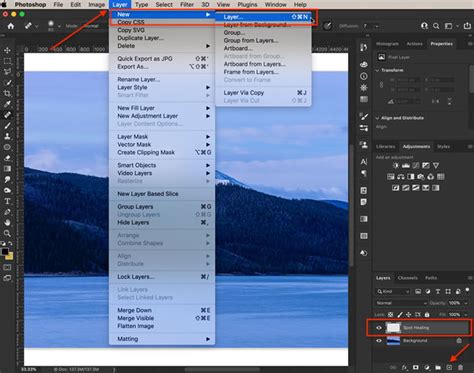The height and width of the screenshot is (373, 474).
Task: Select the Zoom tool in left toolbar
Action: pyautogui.click(x=7, y=233)
